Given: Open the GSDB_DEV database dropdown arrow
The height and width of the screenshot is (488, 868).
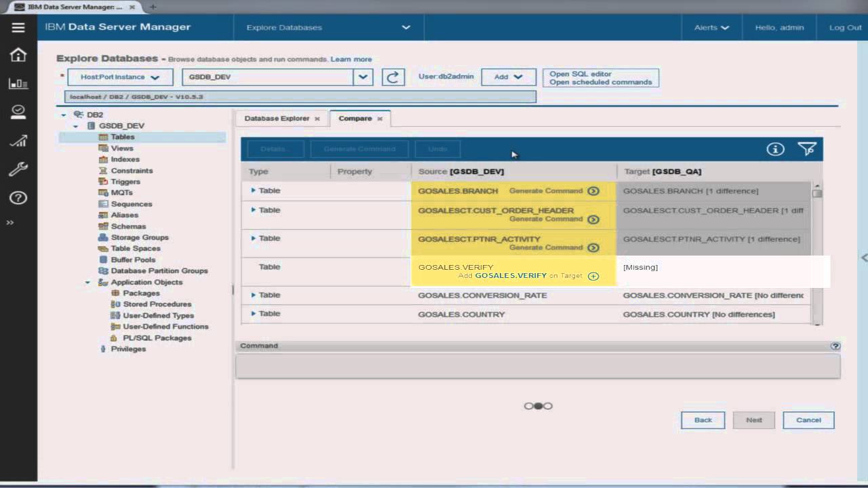Looking at the screenshot, I should (x=363, y=77).
